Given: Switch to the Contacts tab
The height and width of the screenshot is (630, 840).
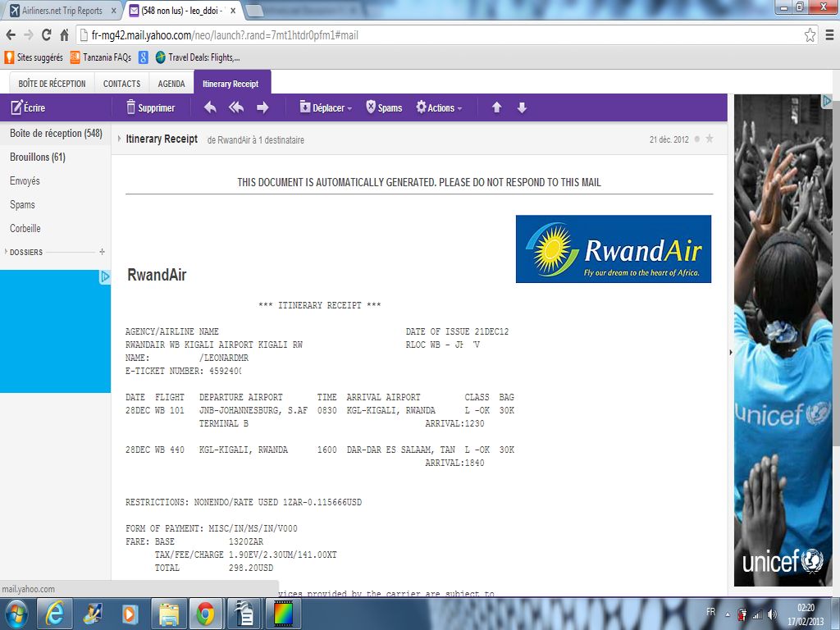Looking at the screenshot, I should point(121,84).
